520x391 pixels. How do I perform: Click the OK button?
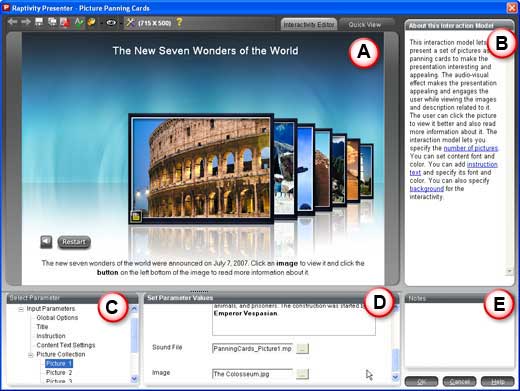pyautogui.click(x=421, y=381)
